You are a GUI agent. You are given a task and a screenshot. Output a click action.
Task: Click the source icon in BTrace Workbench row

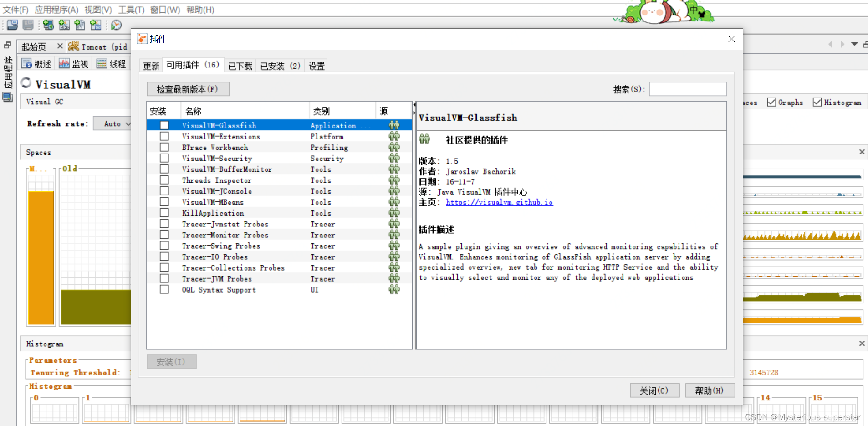tap(394, 147)
